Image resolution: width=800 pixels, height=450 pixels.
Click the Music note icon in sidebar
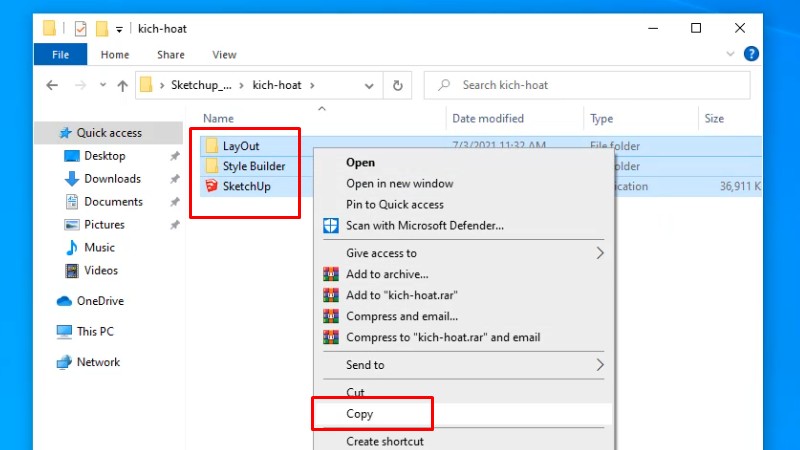click(72, 248)
